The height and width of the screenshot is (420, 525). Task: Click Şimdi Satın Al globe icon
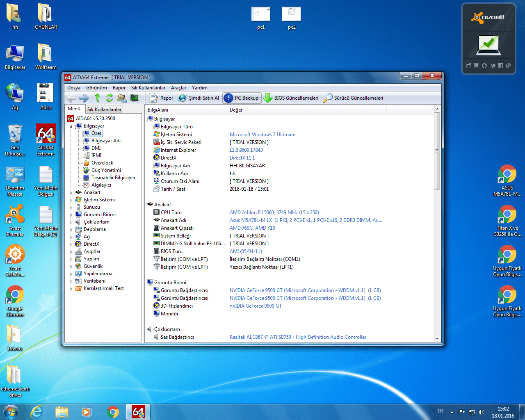(183, 98)
